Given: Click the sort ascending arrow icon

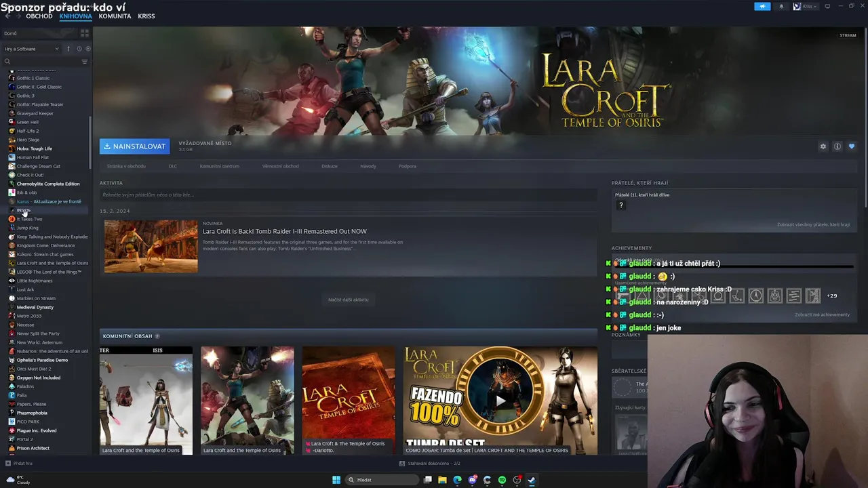Looking at the screenshot, I should click(68, 49).
